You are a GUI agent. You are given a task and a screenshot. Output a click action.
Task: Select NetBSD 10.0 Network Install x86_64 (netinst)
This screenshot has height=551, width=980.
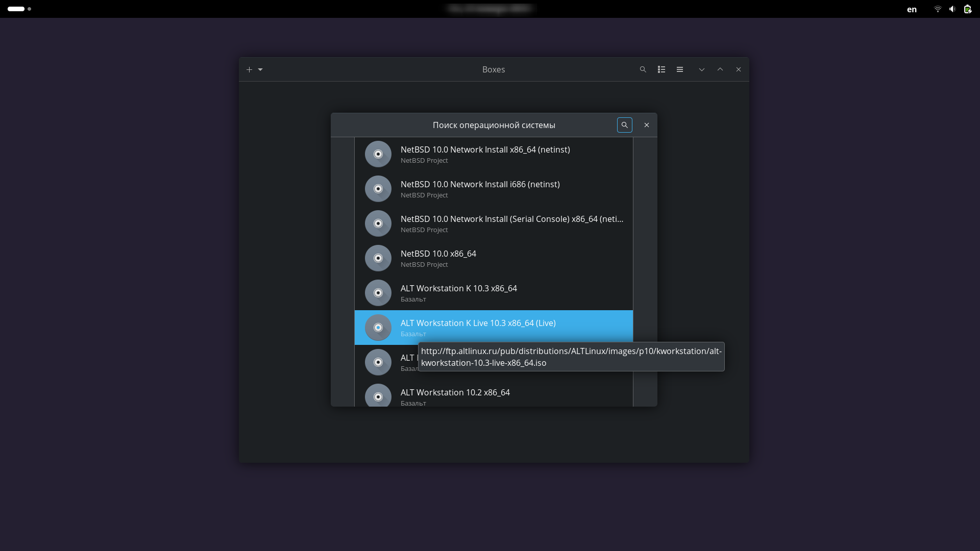tap(494, 154)
